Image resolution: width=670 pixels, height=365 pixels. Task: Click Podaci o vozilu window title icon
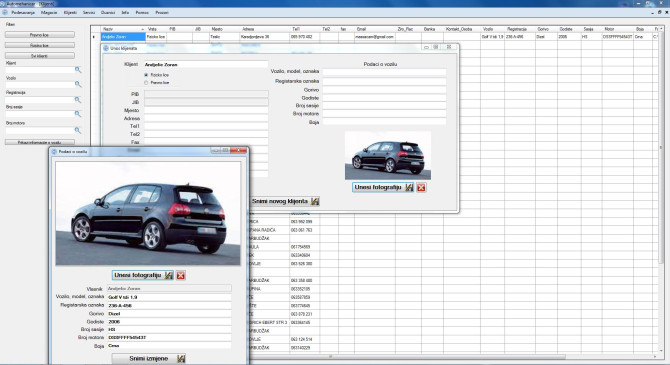pyautogui.click(x=54, y=151)
